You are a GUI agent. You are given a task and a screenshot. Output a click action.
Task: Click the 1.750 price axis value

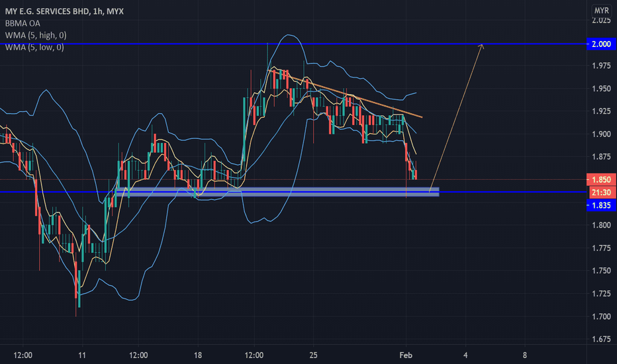pos(601,271)
